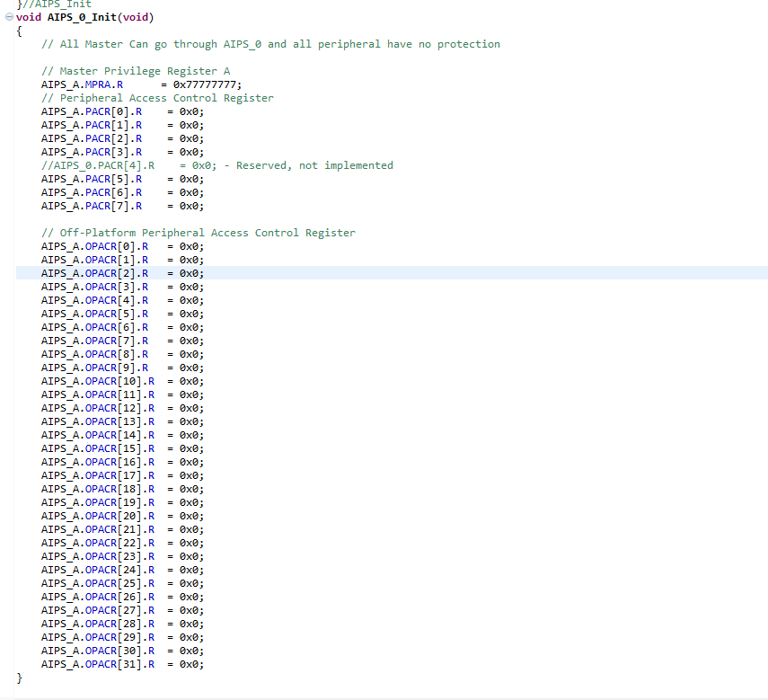The width and height of the screenshot is (768, 700).
Task: Click the AIPS_A.PACR[3].R line
Action: point(122,152)
